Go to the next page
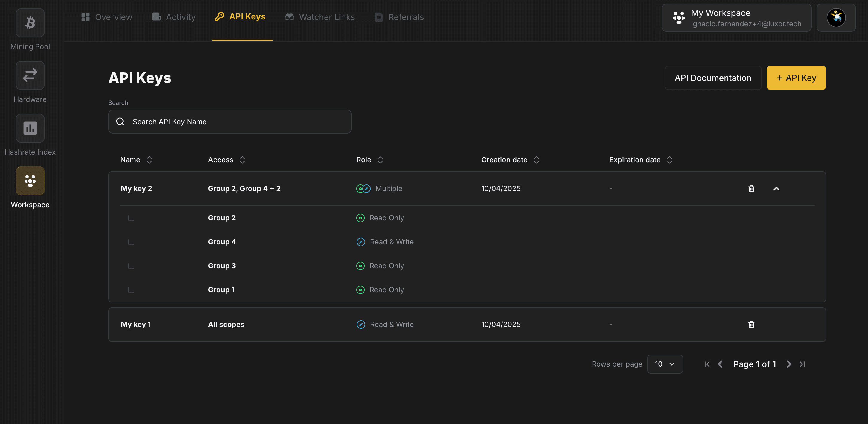Image resolution: width=868 pixels, height=424 pixels. [x=789, y=364]
